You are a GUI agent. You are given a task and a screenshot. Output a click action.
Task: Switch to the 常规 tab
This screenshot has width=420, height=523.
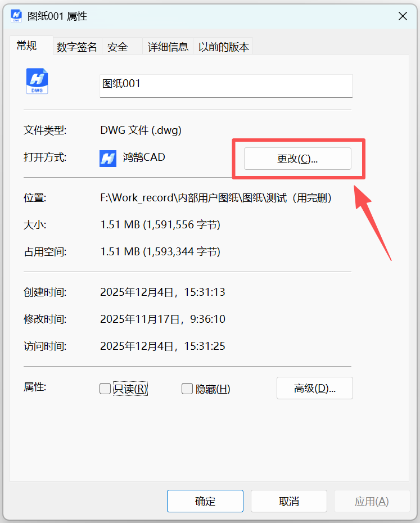pos(27,46)
